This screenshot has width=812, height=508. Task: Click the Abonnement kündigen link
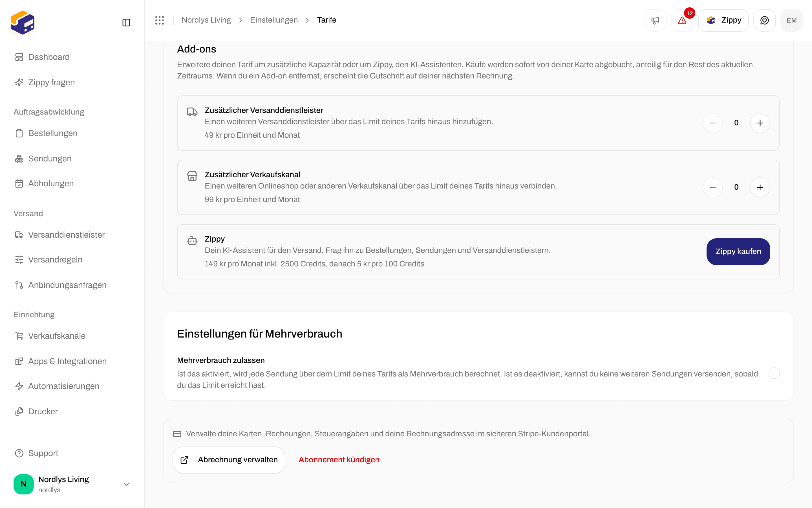pyautogui.click(x=339, y=460)
